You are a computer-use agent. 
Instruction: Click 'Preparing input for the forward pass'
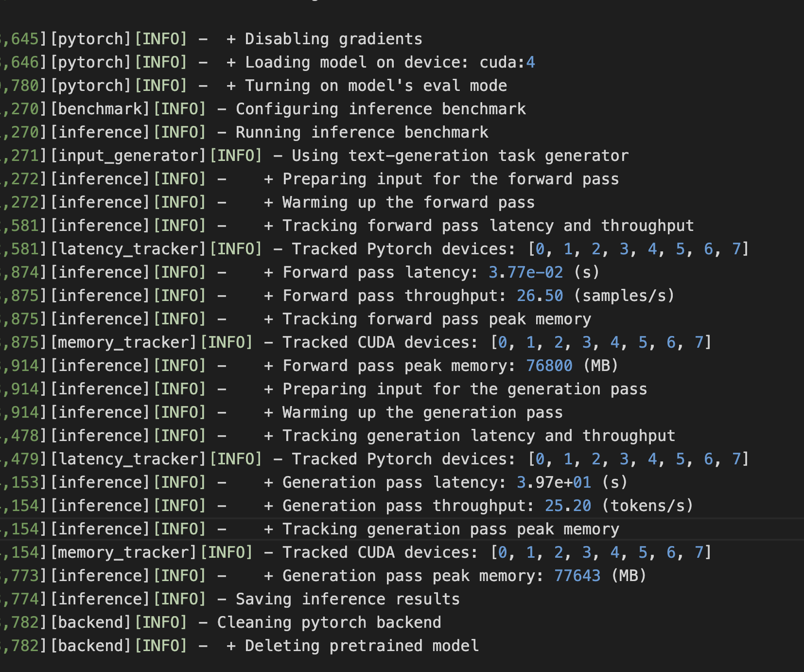click(451, 179)
